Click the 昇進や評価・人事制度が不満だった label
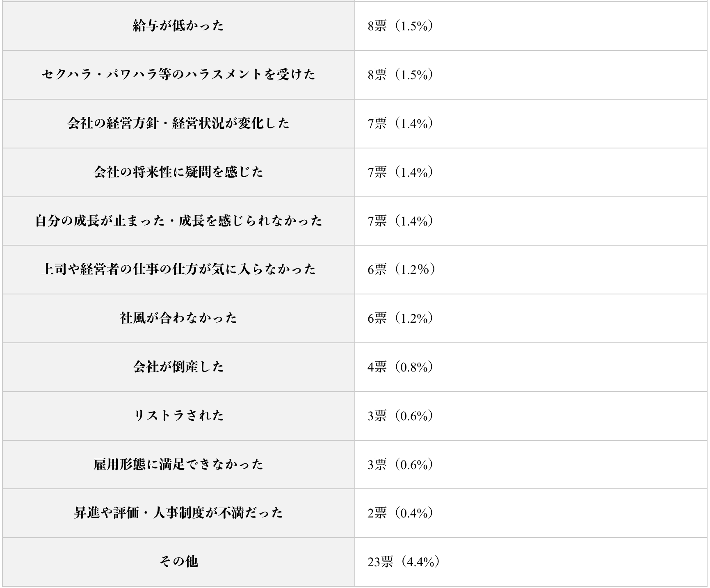 coord(178,513)
